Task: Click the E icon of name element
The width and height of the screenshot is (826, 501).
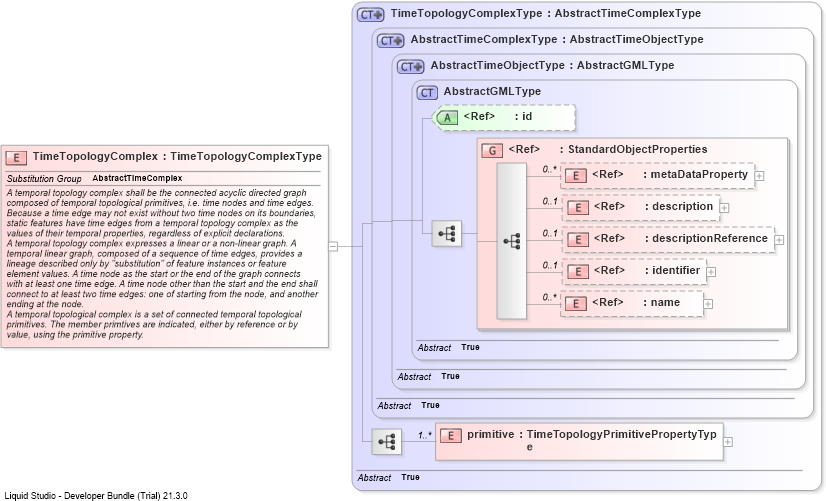Action: point(576,304)
